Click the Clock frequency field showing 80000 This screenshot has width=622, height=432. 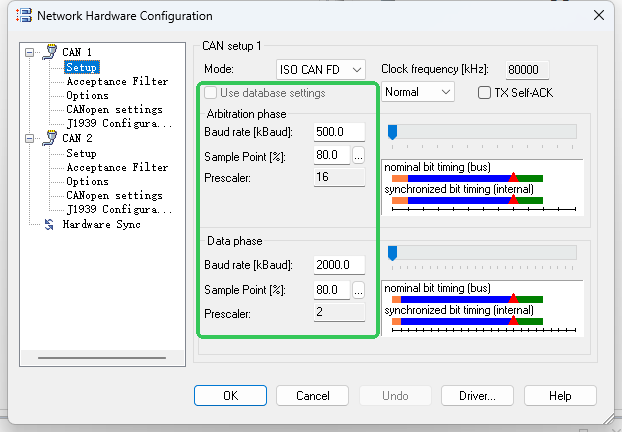click(x=527, y=70)
